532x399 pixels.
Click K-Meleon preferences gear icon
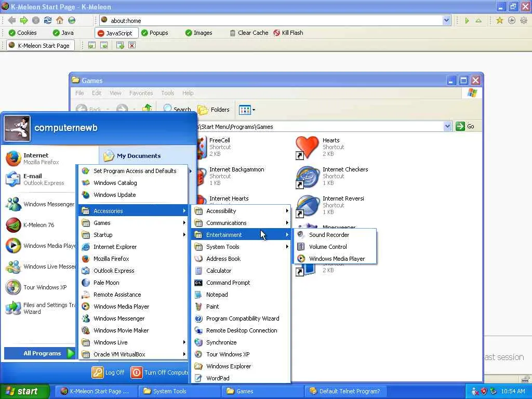(x=524, y=20)
